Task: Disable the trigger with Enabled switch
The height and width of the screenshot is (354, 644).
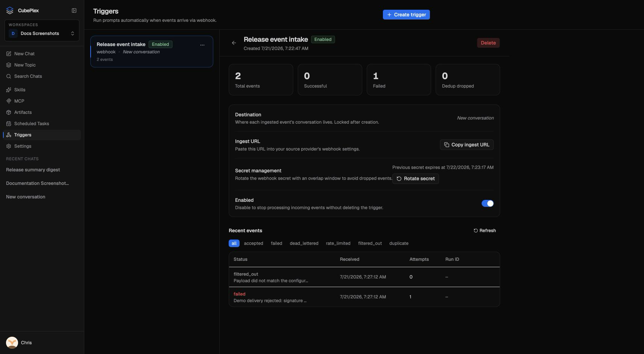Action: click(x=488, y=203)
